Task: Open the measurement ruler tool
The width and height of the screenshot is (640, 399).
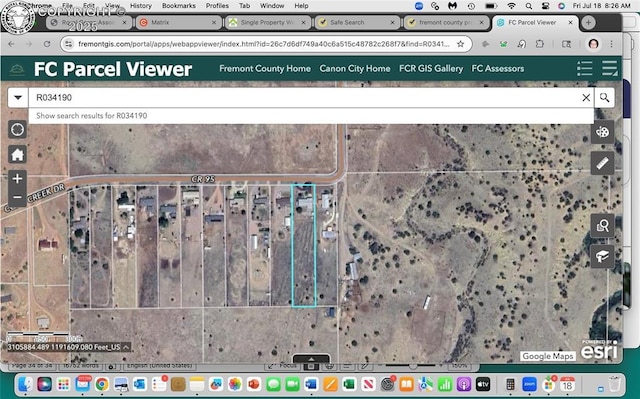Action: tap(602, 163)
